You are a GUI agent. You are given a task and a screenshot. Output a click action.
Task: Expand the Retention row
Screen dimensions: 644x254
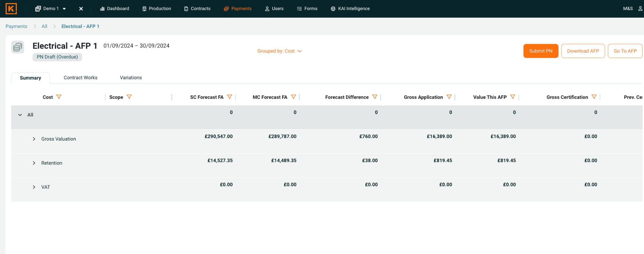click(x=34, y=163)
